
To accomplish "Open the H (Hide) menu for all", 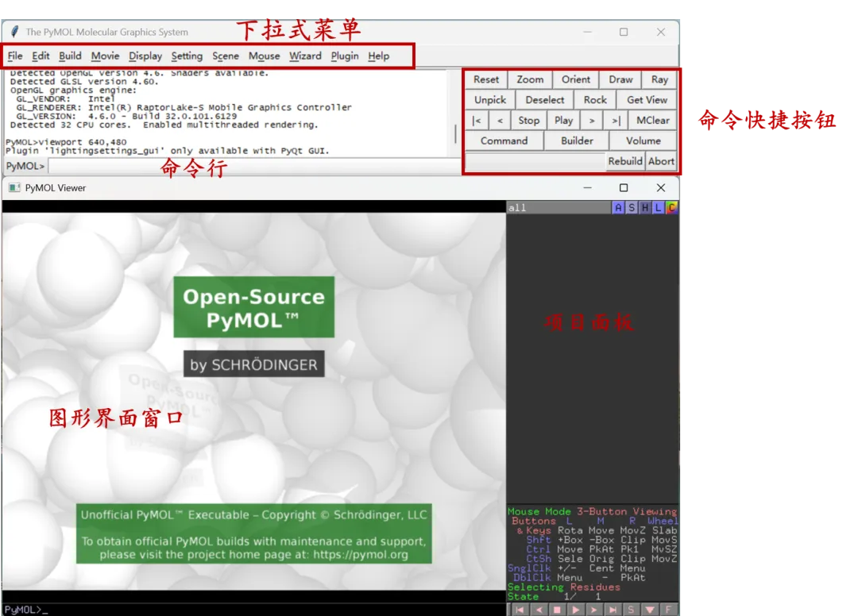I will tap(644, 208).
